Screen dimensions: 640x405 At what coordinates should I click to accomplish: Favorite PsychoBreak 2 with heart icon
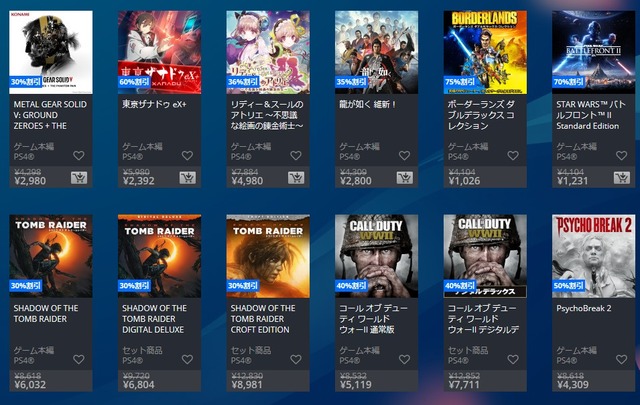[622, 359]
